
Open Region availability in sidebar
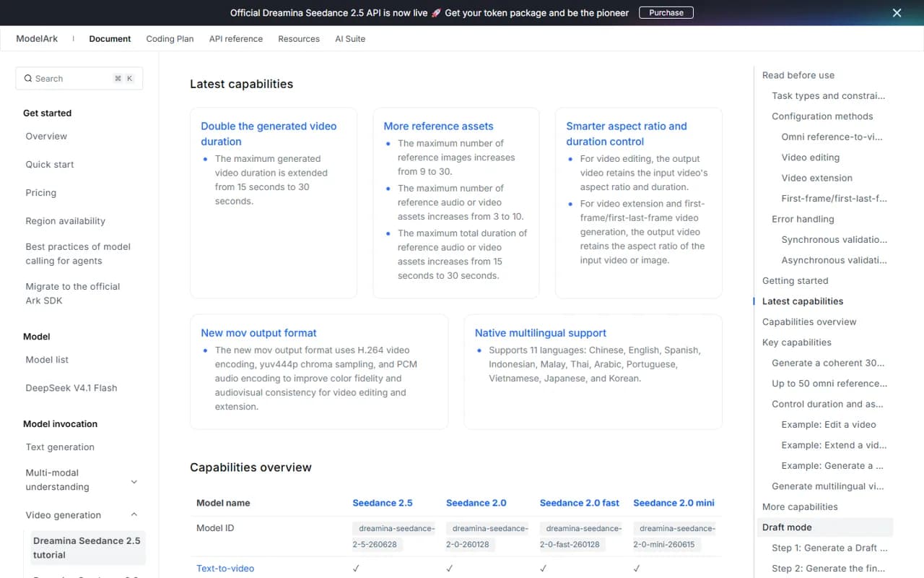65,220
